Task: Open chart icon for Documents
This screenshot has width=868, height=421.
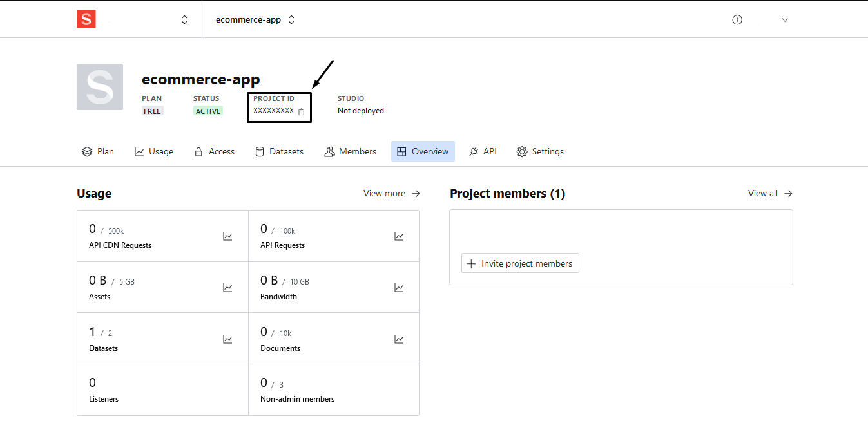Action: (399, 339)
